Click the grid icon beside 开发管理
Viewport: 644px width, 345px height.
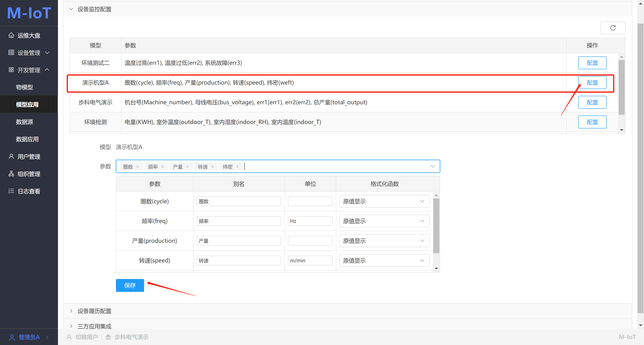pyautogui.click(x=11, y=70)
